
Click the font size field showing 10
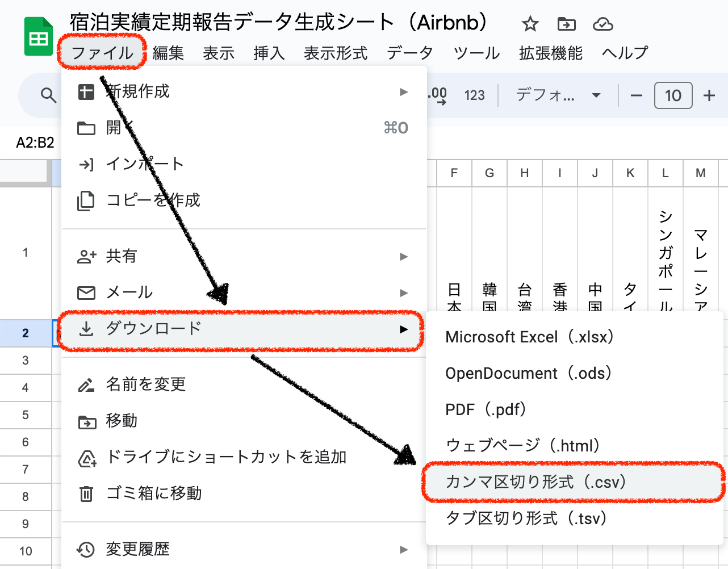pyautogui.click(x=673, y=95)
